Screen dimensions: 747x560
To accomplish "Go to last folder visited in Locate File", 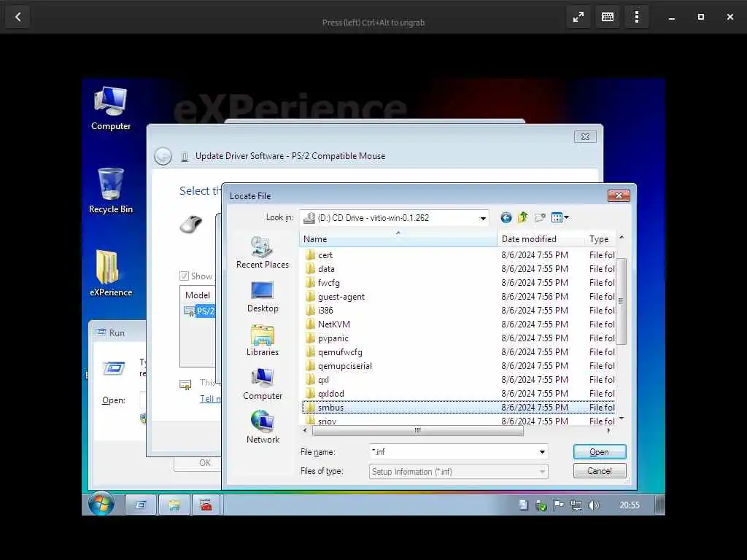I will coord(506,217).
